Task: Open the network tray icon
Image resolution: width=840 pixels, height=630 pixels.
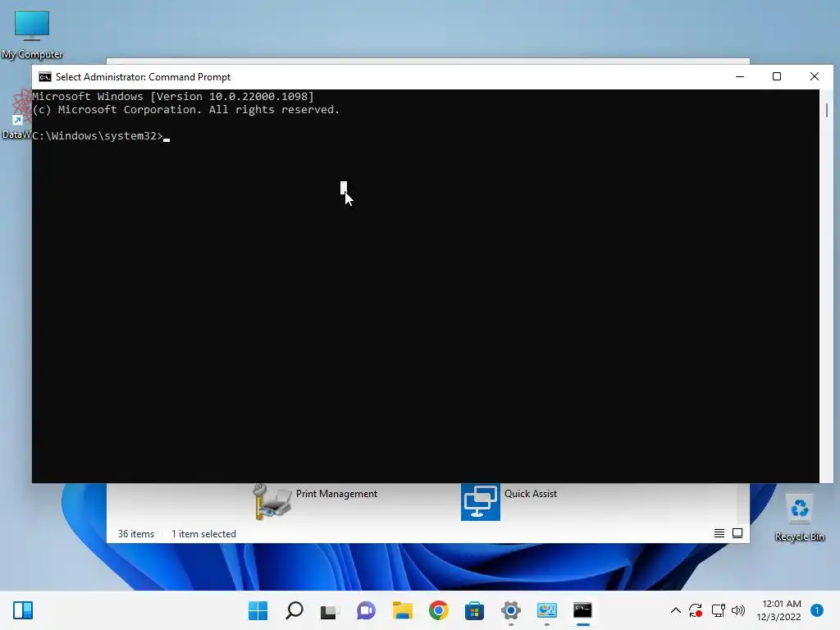Action: (x=718, y=610)
